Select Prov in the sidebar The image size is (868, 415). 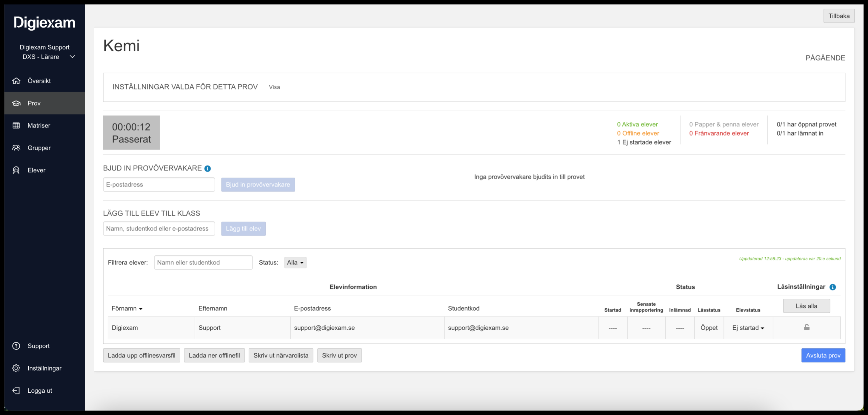(x=44, y=103)
